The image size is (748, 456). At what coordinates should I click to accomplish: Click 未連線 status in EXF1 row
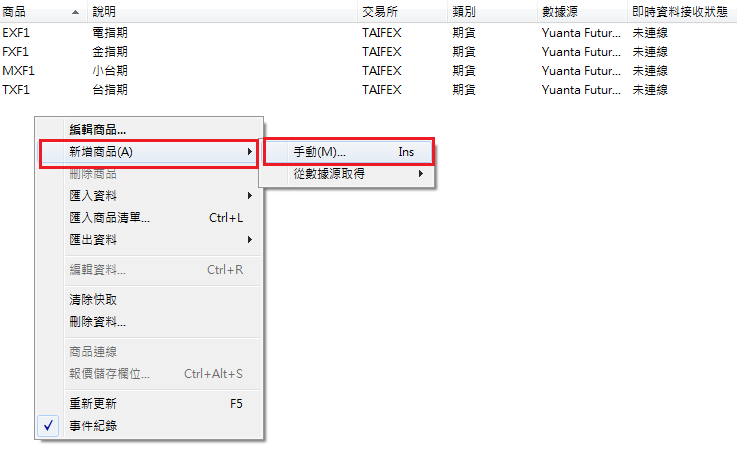coord(650,33)
